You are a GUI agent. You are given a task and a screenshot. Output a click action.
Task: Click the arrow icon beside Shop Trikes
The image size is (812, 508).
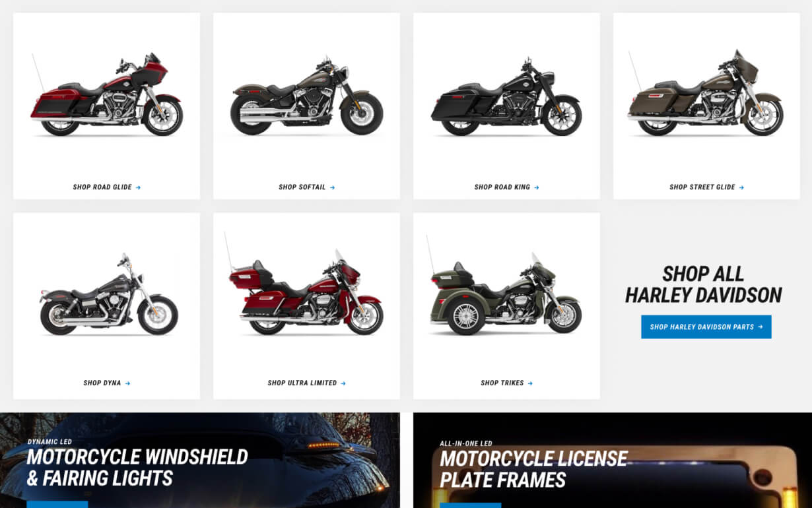click(530, 383)
